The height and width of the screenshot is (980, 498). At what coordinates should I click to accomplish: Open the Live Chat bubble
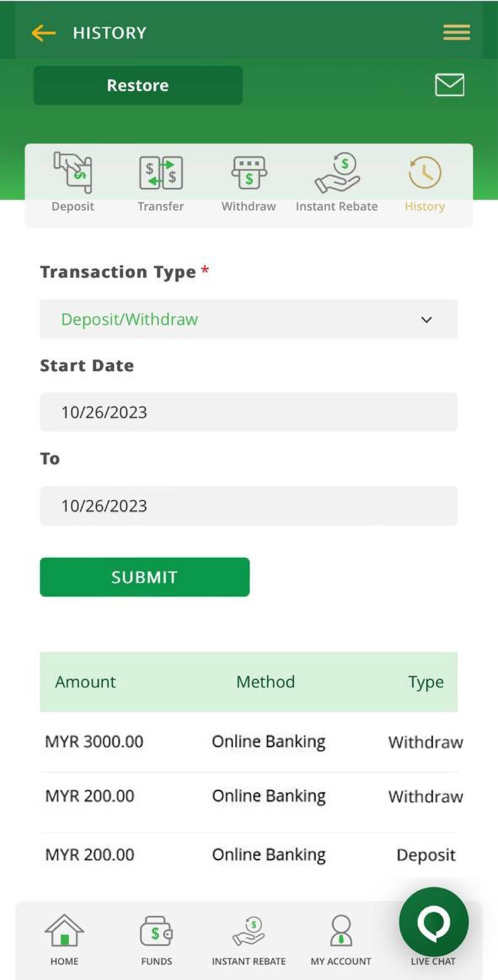coord(434,922)
